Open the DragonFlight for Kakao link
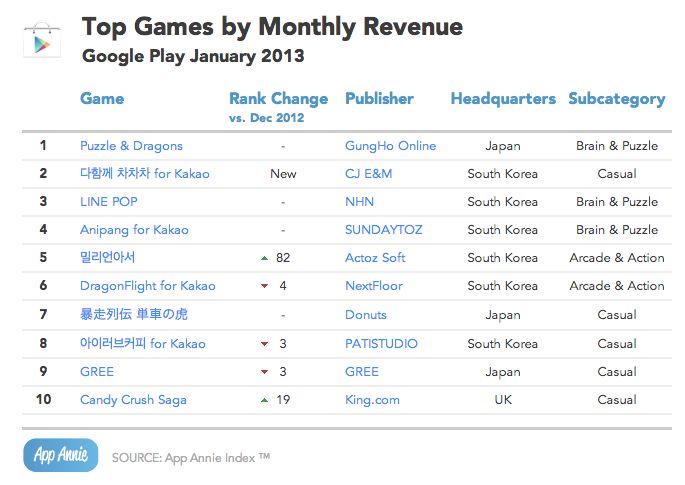The height and width of the screenshot is (485, 685). (148, 286)
